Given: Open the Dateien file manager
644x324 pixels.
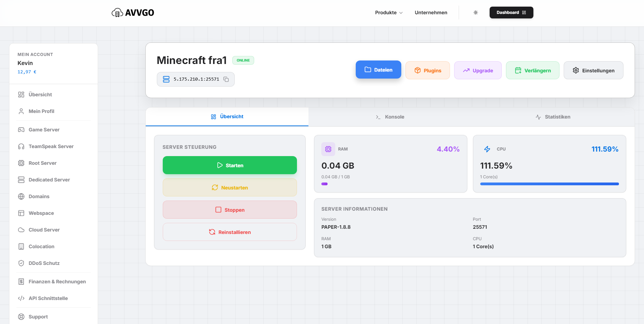Looking at the screenshot, I should [x=378, y=70].
